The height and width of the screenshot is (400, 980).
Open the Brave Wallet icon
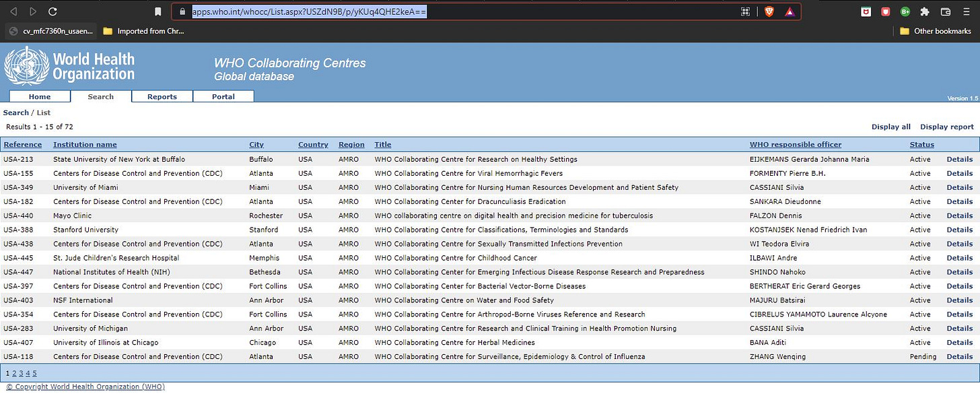pos(945,11)
